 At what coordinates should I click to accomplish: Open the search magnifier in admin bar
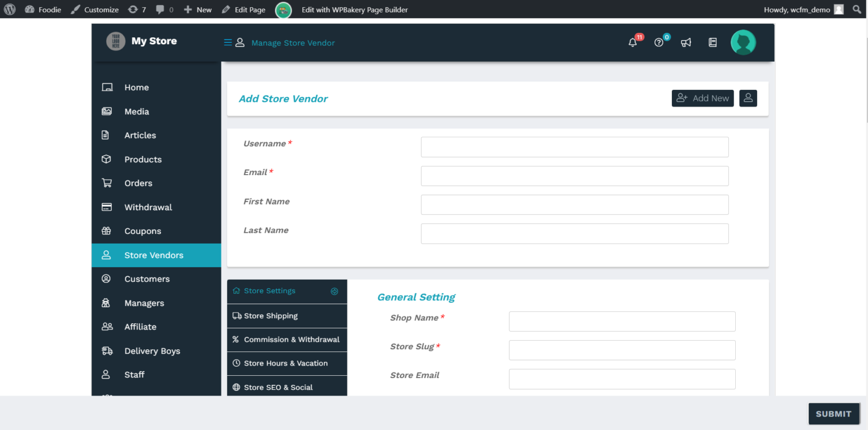(857, 9)
